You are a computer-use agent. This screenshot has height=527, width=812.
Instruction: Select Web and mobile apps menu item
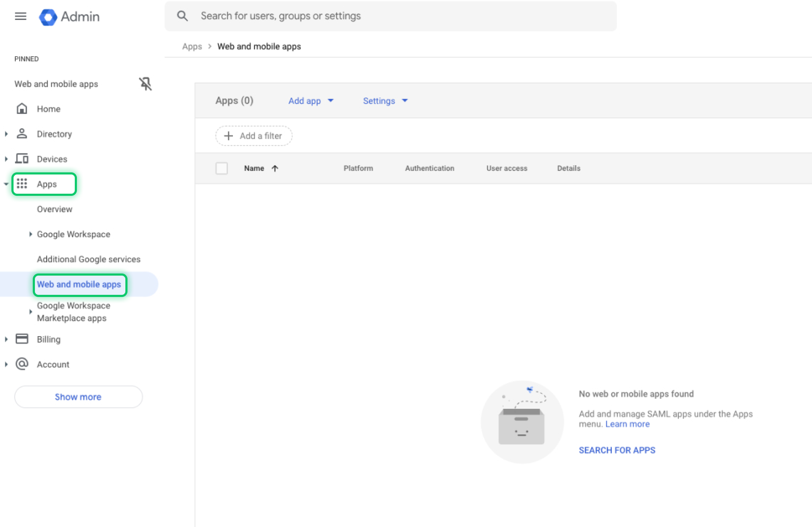coord(79,284)
